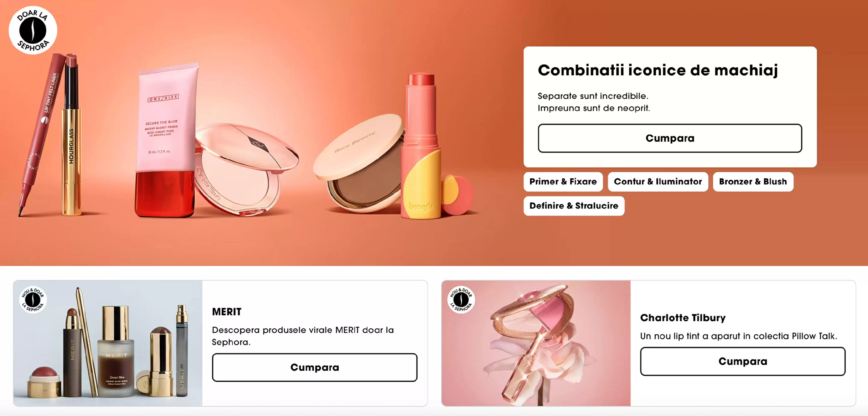Viewport: 868px width, 416px height.
Task: Click the Doar la Sephora badge icon
Action: coord(33,30)
